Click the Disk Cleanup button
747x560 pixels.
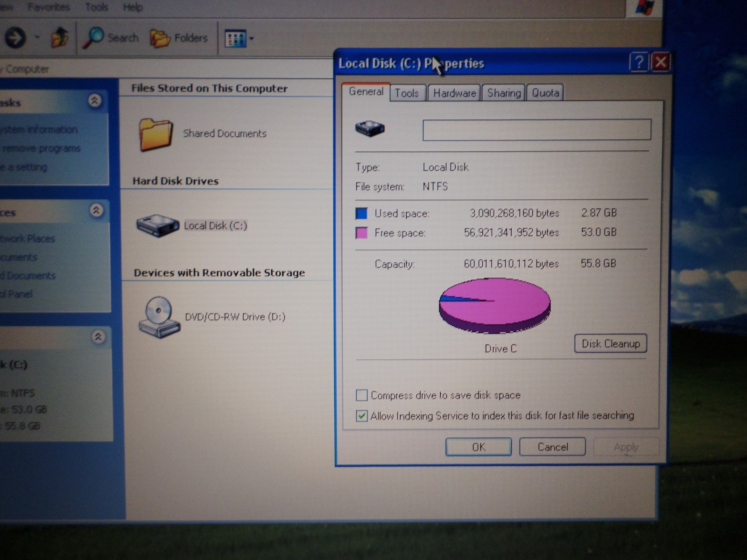(x=610, y=343)
